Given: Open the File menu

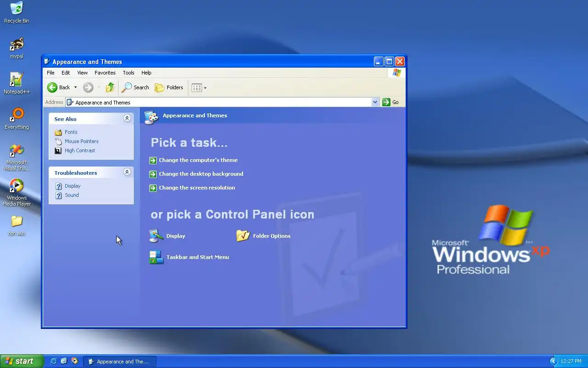Looking at the screenshot, I should [x=51, y=73].
